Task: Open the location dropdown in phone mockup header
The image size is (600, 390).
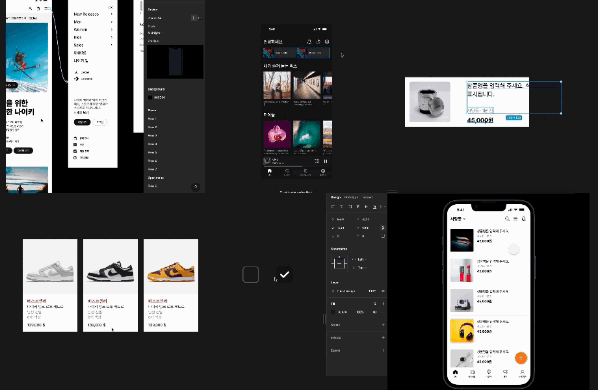Action: tap(458, 219)
